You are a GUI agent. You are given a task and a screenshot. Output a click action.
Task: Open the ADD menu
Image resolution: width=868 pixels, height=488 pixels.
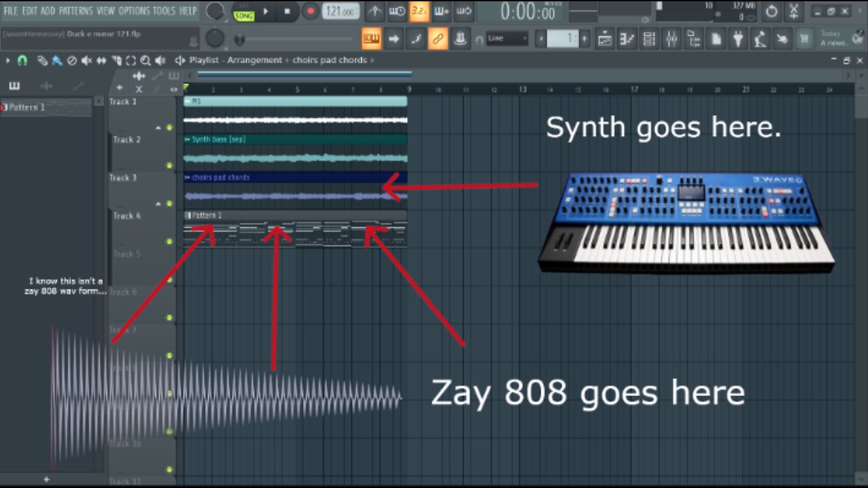click(x=47, y=11)
